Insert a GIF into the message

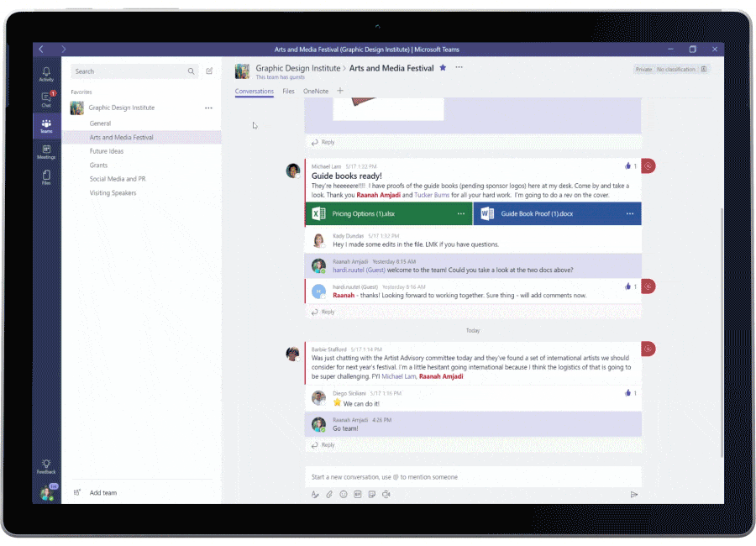point(356,495)
